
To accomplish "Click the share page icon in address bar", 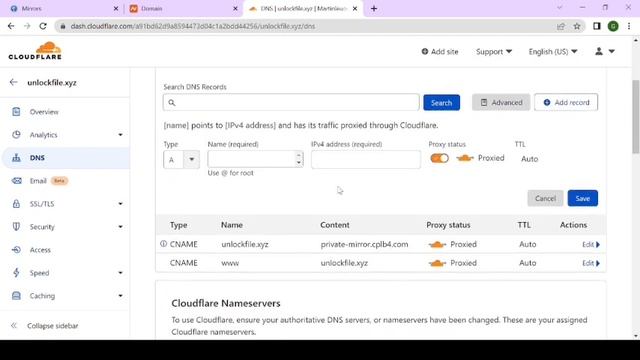I will point(560,26).
